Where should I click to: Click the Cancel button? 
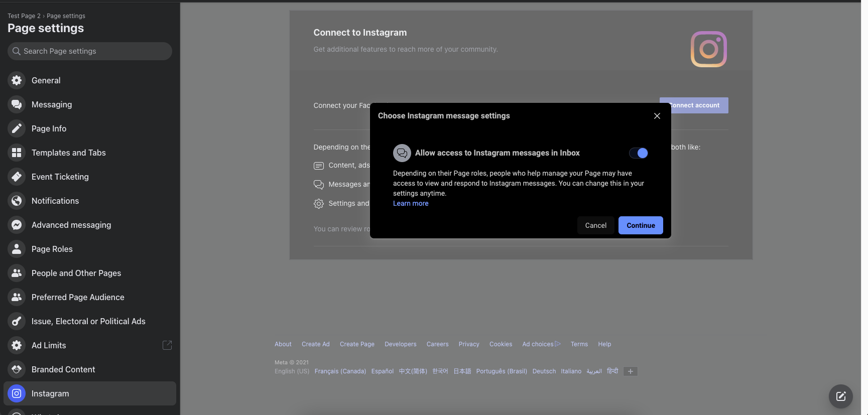pyautogui.click(x=596, y=225)
